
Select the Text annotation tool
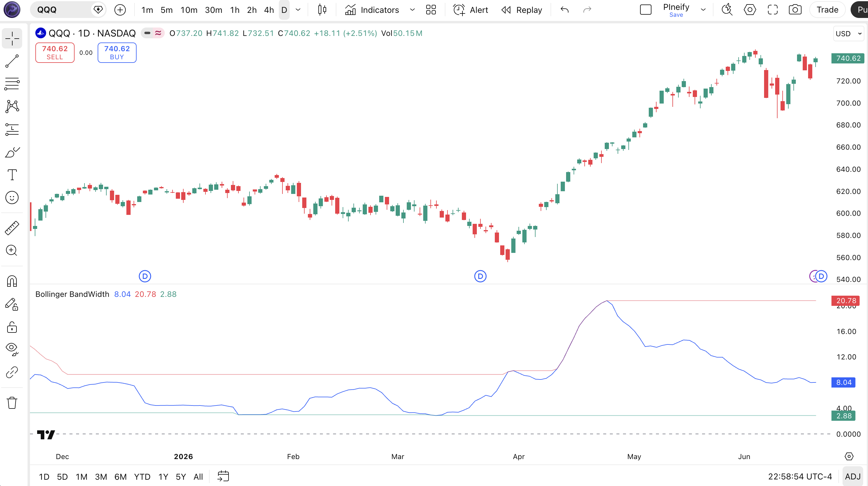pos(12,175)
